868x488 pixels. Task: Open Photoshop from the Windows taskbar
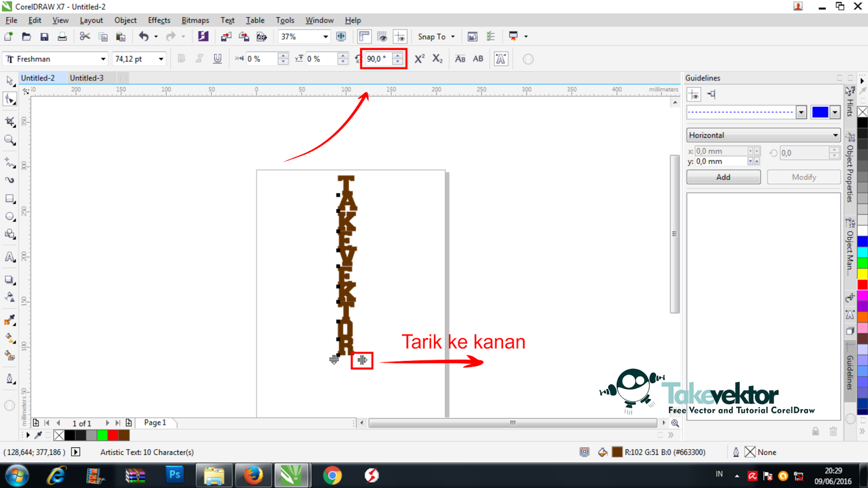175,476
